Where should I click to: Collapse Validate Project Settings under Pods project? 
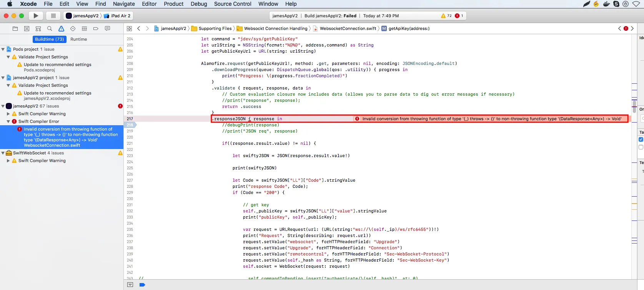[8, 57]
